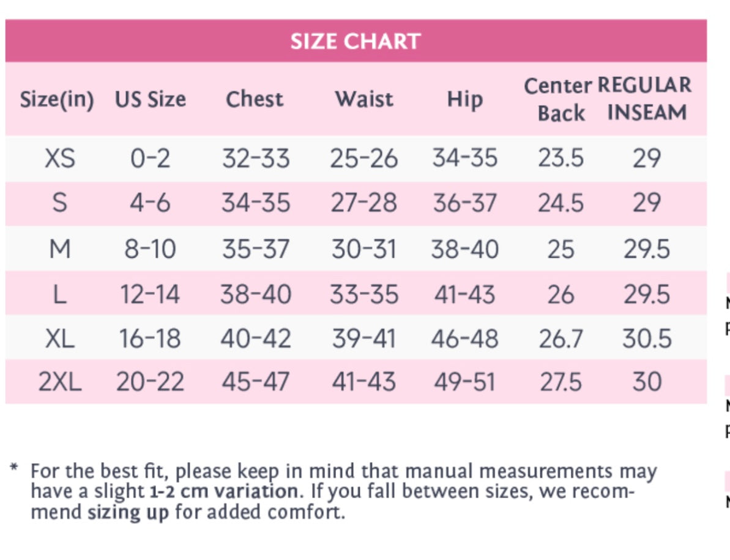Select inseam value 30.5 for XL

[647, 338]
